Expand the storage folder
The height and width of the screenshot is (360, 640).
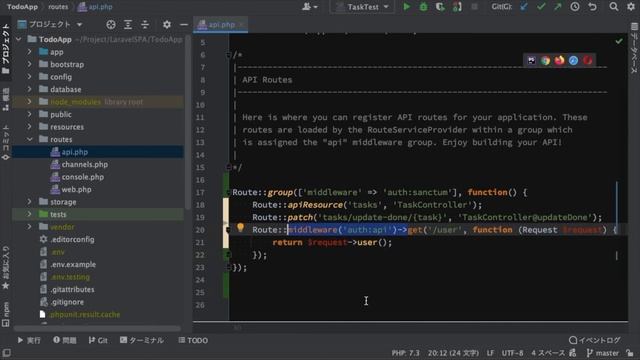29,202
